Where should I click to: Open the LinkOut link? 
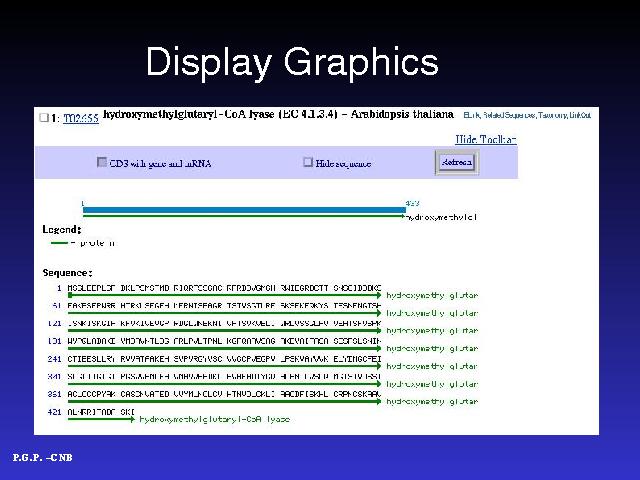581,115
